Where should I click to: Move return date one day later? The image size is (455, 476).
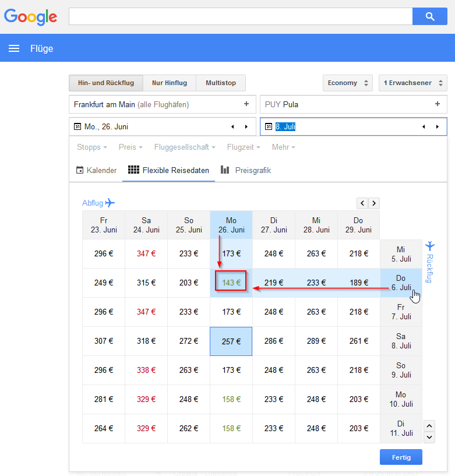tap(438, 126)
